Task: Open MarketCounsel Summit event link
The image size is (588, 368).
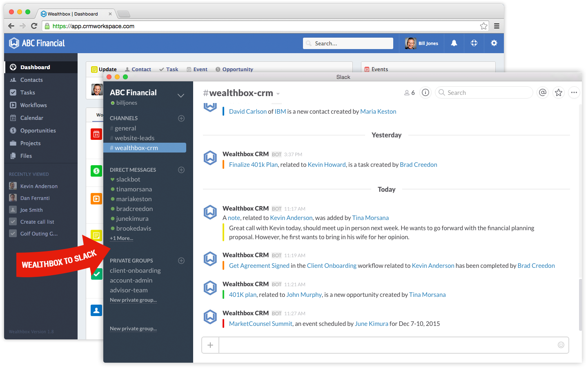Action: coord(261,323)
